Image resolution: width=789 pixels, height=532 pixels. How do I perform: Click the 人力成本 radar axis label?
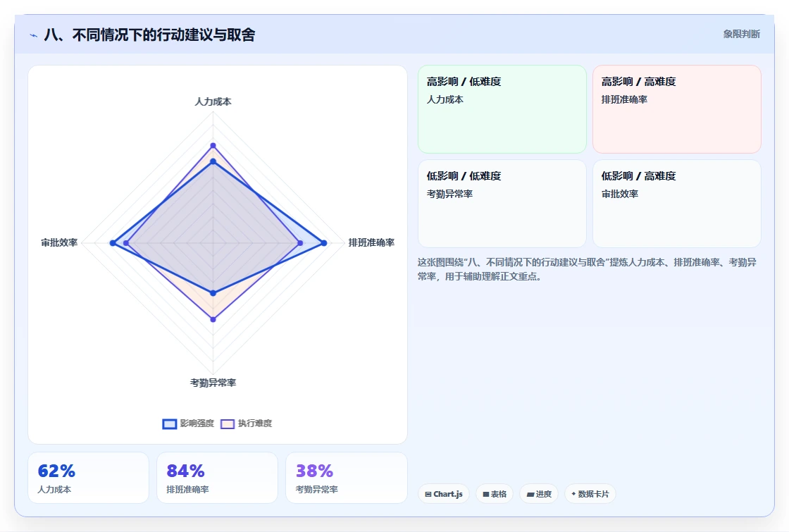coord(213,101)
